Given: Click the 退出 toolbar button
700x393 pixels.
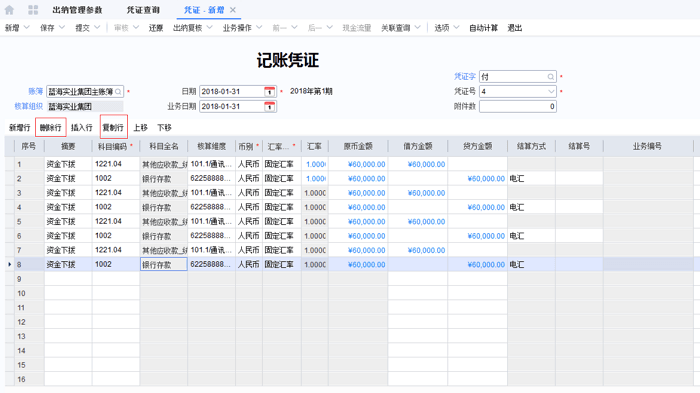Looking at the screenshot, I should click(515, 28).
